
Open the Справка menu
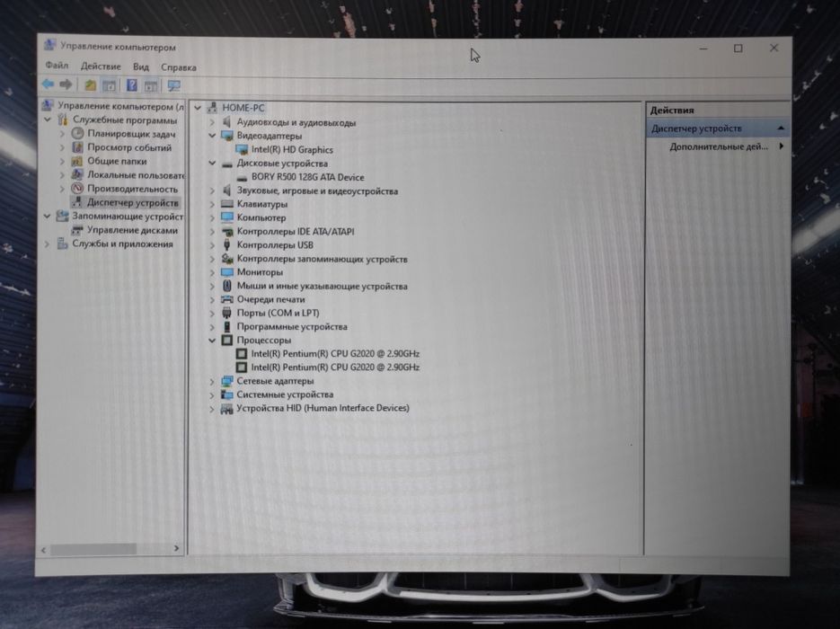(179, 67)
